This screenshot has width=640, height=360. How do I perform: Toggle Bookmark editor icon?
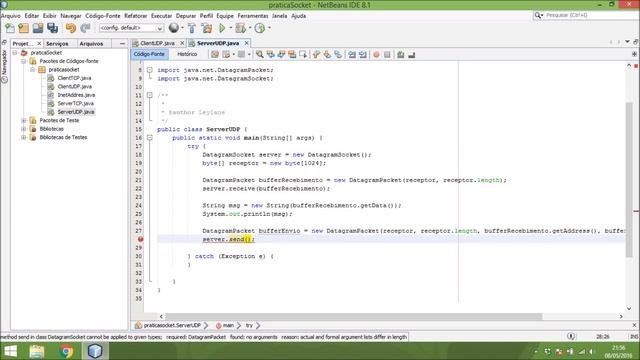[338, 54]
